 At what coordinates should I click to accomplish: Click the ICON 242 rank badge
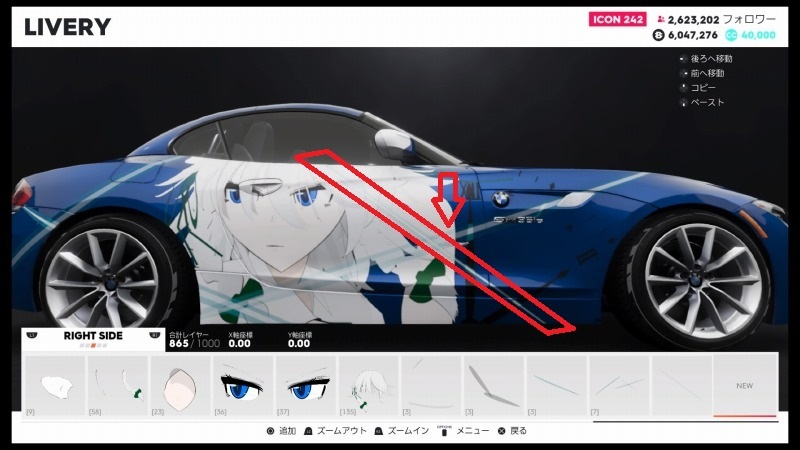click(x=618, y=19)
